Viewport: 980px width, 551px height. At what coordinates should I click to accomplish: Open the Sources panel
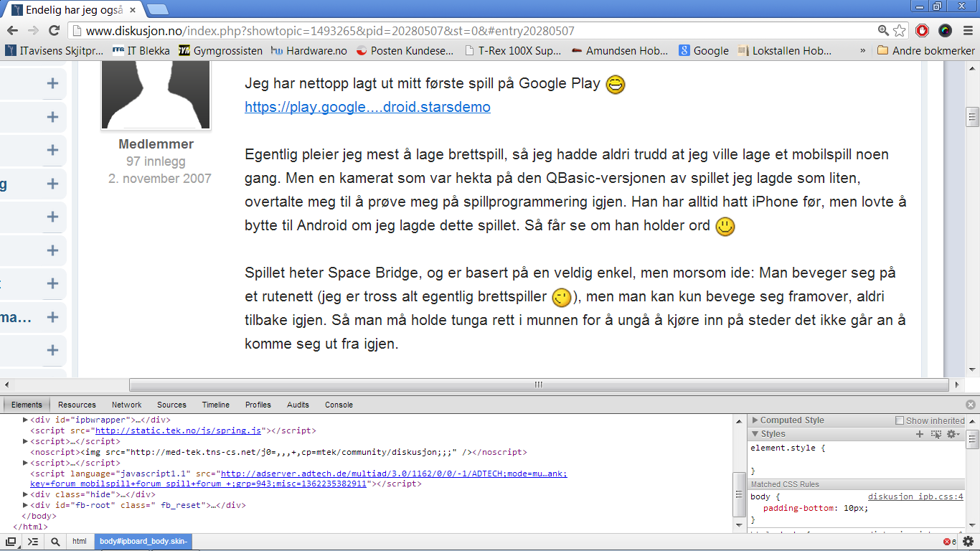171,405
